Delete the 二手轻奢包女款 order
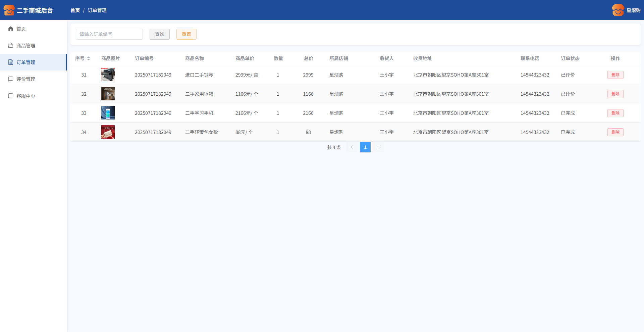Image resolution: width=644 pixels, height=332 pixels. [615, 132]
